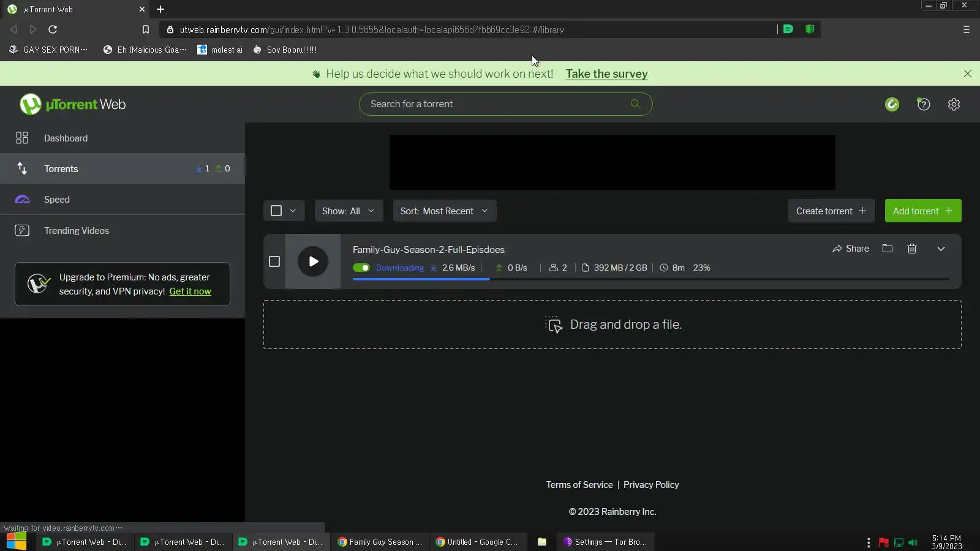Click the volume icon in system tray
This screenshot has height=551, width=980.
pyautogui.click(x=913, y=542)
